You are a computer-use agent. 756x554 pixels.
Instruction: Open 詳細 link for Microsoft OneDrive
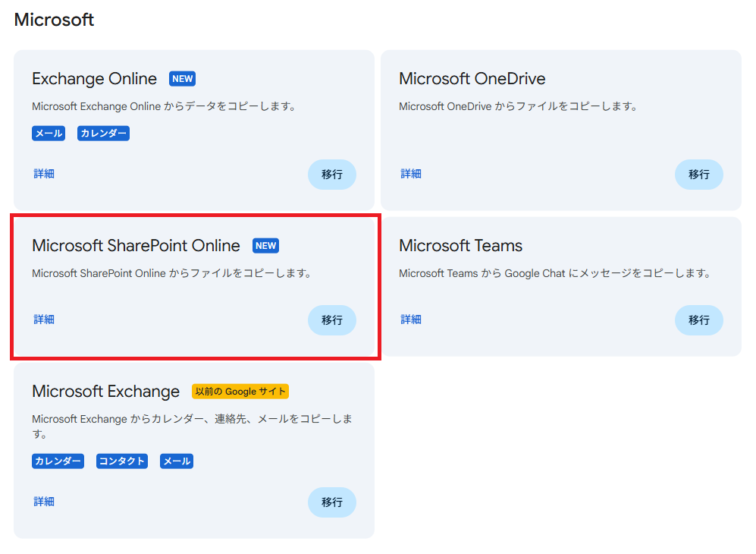tap(411, 174)
